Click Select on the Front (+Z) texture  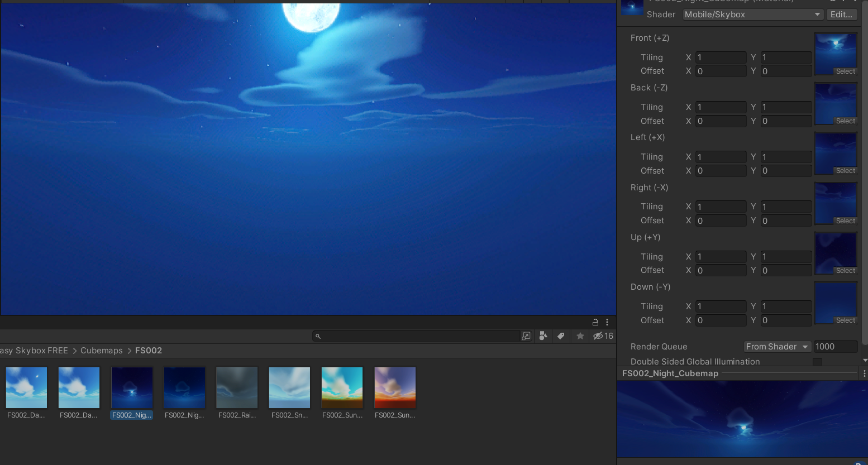845,71
